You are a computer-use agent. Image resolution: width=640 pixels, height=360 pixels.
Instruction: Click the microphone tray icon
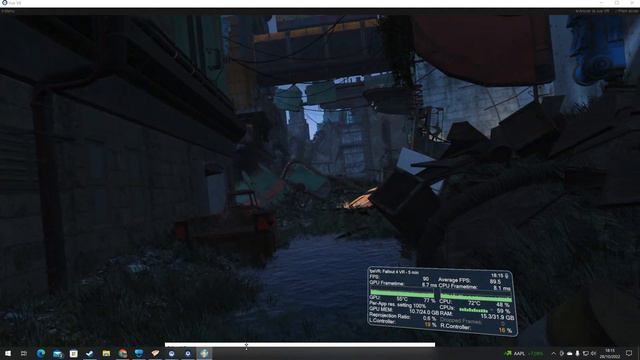tap(577, 353)
